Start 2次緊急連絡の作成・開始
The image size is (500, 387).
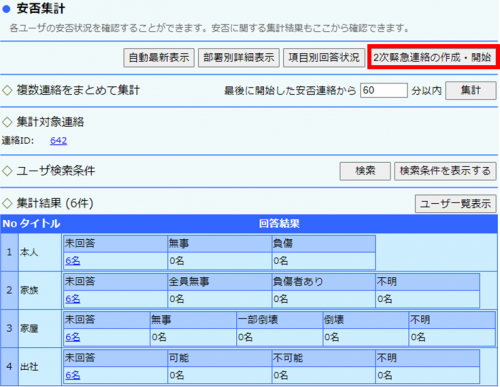432,58
